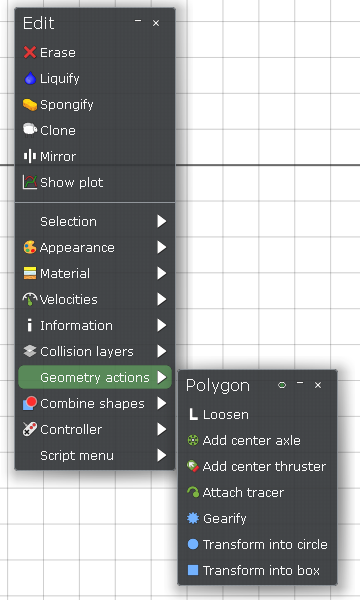Screen dimensions: 360x600
Task: Select the blue droplet Liquify icon
Action: pyautogui.click(x=30, y=78)
